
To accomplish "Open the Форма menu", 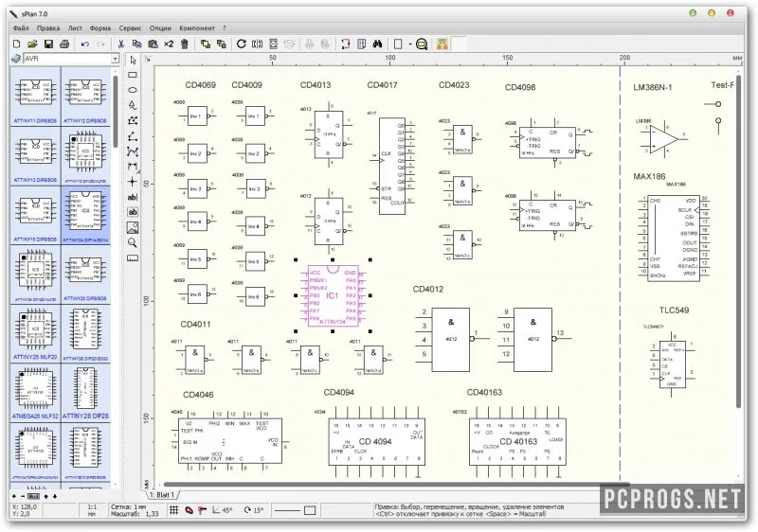I will click(x=100, y=28).
